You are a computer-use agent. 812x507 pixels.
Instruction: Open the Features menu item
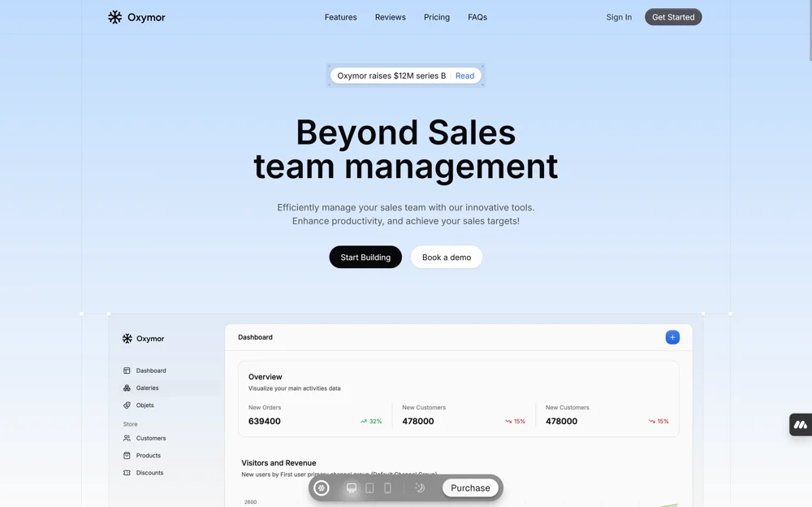tap(341, 17)
